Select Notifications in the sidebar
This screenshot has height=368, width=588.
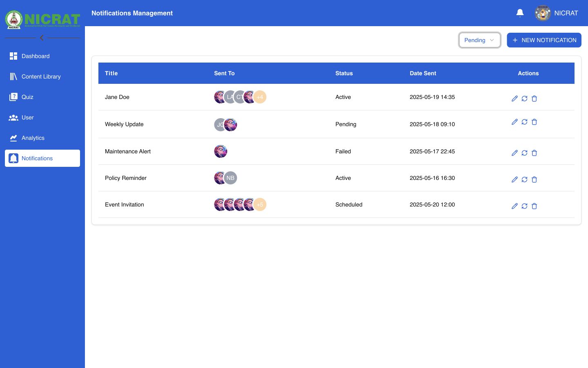pos(42,158)
